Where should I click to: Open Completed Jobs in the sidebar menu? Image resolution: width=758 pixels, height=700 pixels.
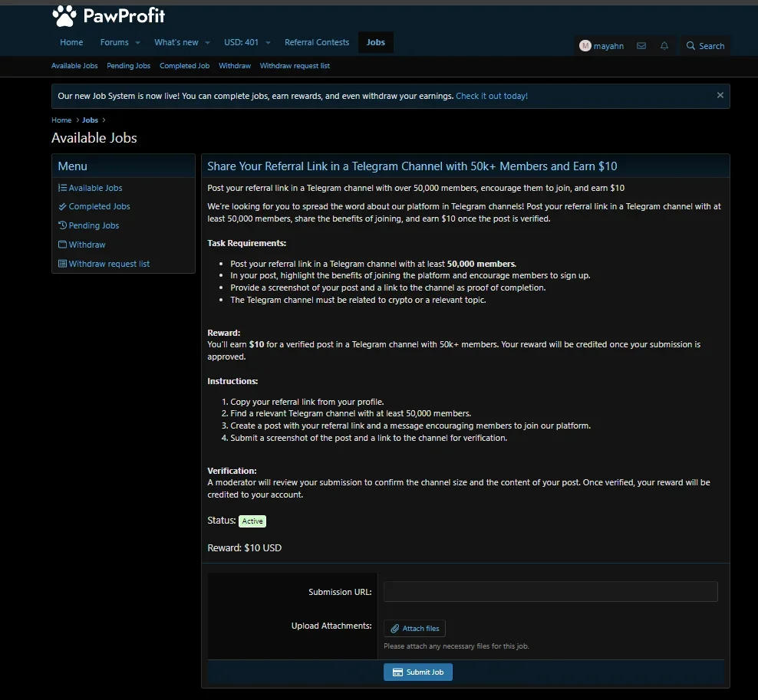tap(99, 206)
